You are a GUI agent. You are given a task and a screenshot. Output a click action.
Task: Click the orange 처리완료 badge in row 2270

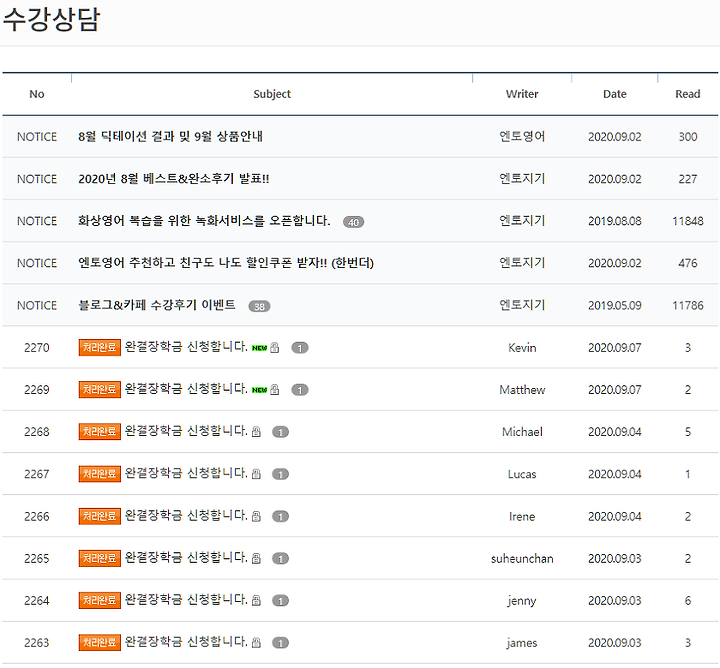click(x=100, y=348)
